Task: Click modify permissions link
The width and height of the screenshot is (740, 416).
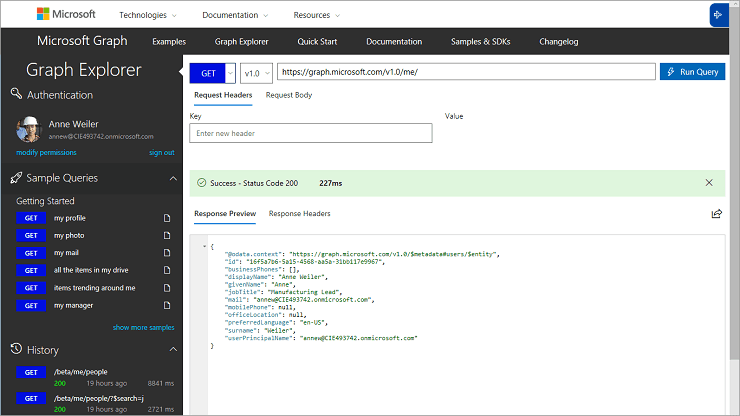Action: tap(46, 153)
